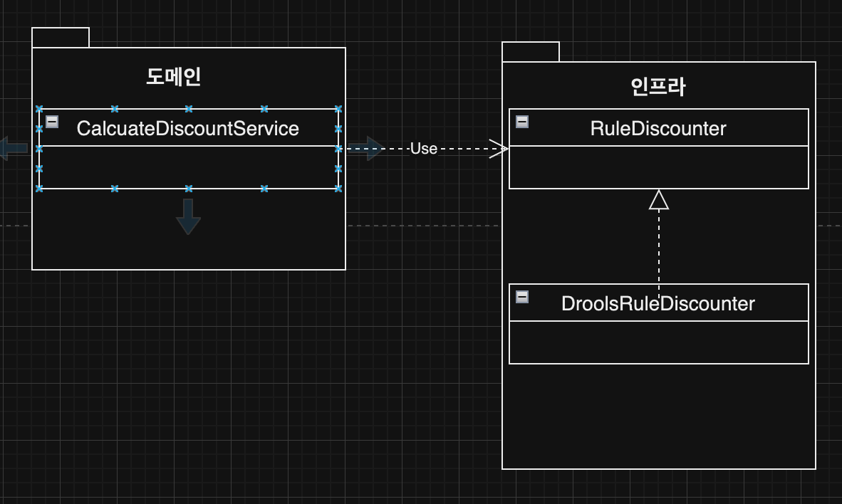Screen dimensions: 842x504
Task: Click the empty body compartment of RuleDiscounter
Action: tap(659, 167)
